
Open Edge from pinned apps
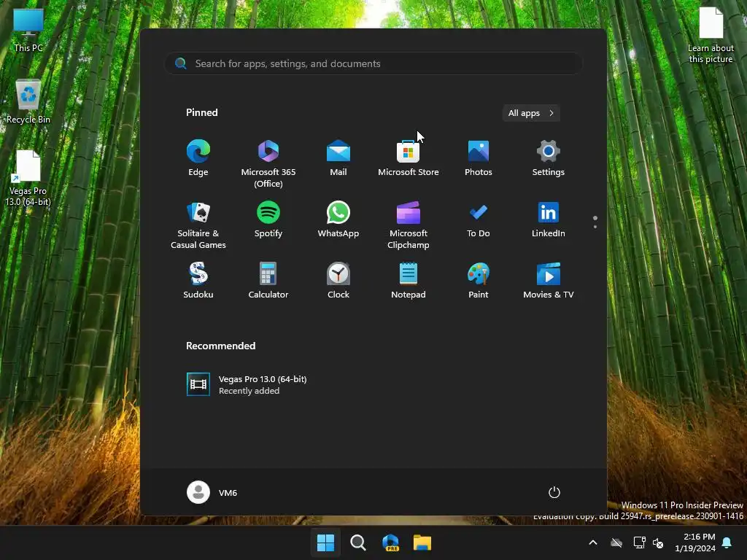point(198,158)
